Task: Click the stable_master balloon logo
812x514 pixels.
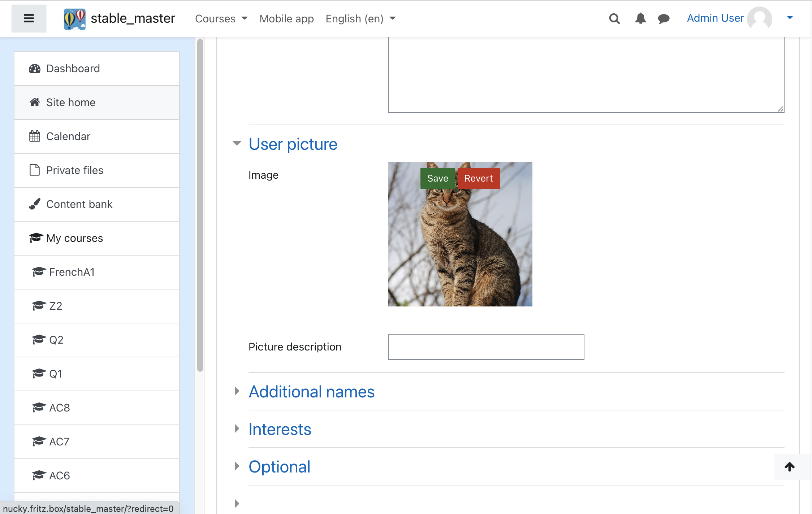Action: [75, 19]
